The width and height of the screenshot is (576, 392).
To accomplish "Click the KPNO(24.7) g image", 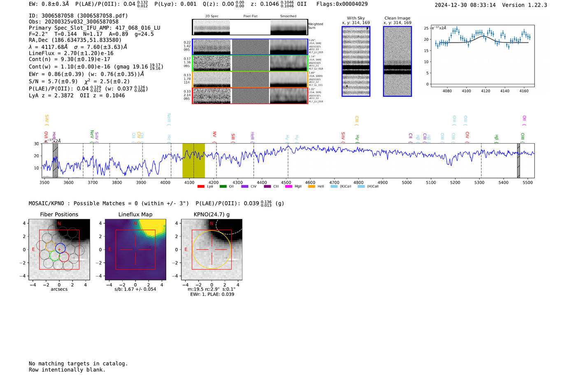I will pos(211,250).
